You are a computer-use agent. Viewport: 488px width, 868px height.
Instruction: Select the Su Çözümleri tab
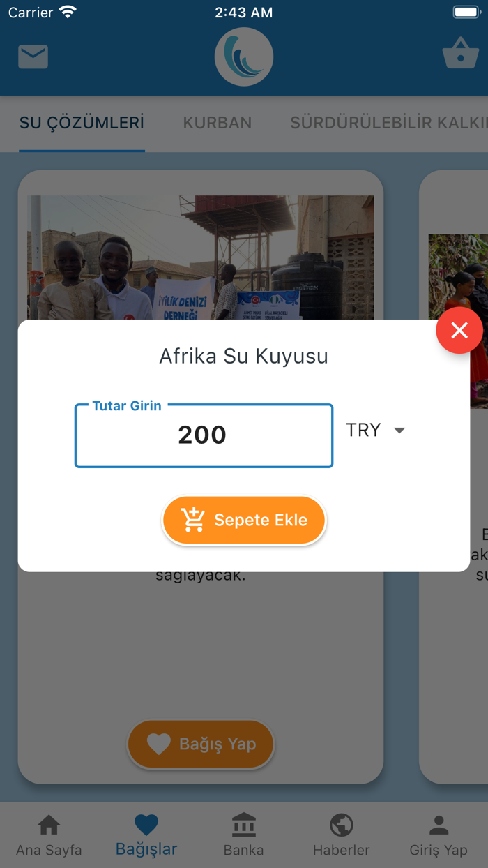(82, 123)
